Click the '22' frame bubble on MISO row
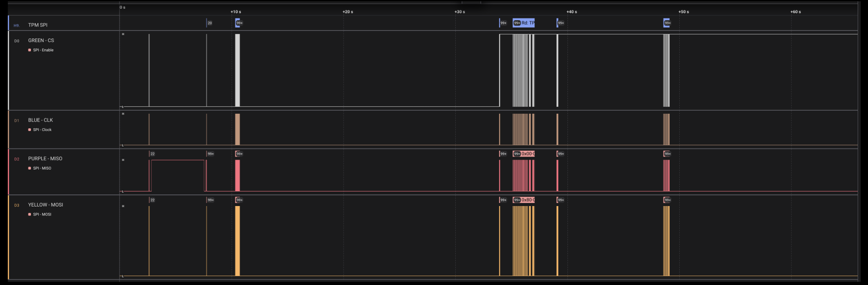Viewport: 868px width, 285px height. pos(152,154)
